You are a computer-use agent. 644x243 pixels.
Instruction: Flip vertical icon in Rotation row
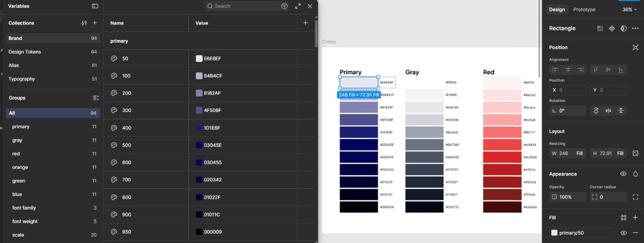pos(621,111)
